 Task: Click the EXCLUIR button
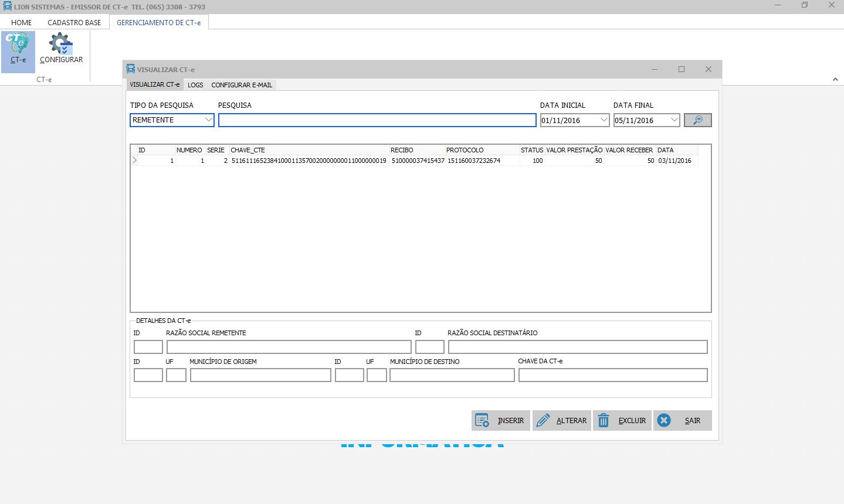[x=622, y=420]
